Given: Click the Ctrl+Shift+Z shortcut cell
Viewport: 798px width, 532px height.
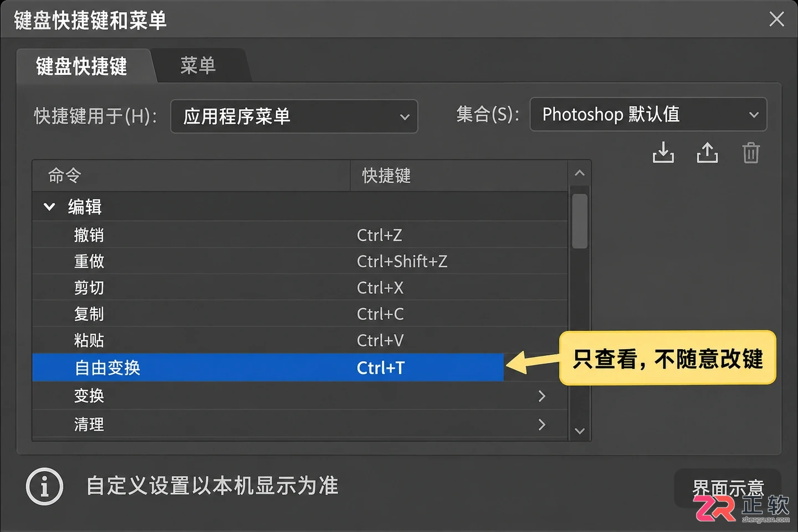Looking at the screenshot, I should click(x=402, y=261).
